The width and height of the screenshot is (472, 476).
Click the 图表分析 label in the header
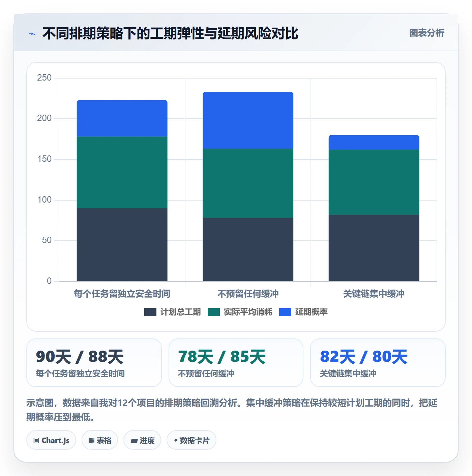click(426, 33)
